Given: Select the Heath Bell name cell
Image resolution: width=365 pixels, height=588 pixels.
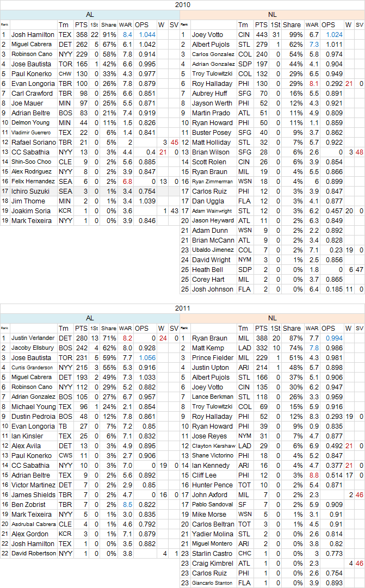Looking at the screenshot, I should point(213,270).
